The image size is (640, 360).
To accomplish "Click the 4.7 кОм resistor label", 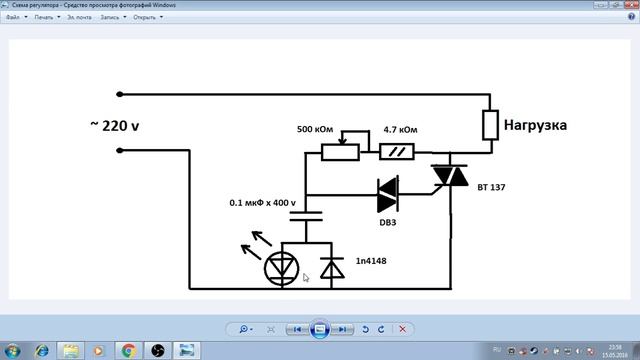I will (400, 130).
